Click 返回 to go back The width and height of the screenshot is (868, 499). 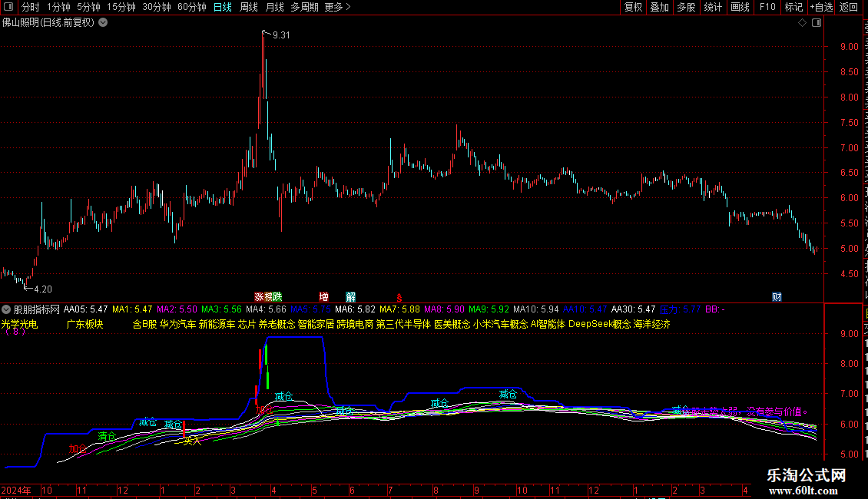click(x=849, y=7)
